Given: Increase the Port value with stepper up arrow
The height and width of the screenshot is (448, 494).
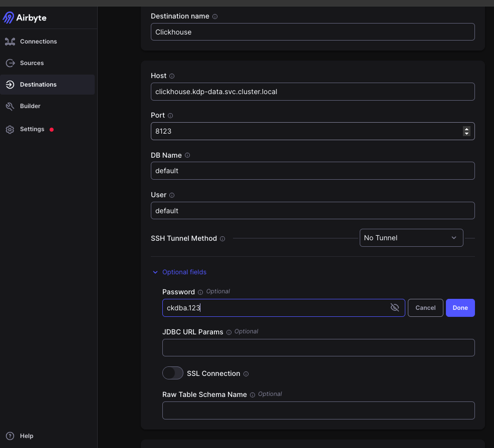Looking at the screenshot, I should (466, 129).
